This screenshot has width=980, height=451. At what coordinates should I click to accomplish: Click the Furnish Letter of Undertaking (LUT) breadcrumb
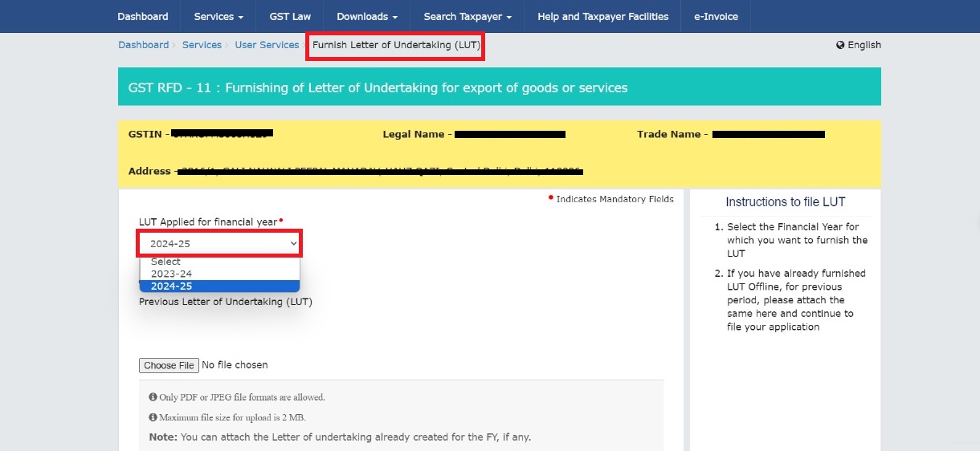(x=396, y=45)
